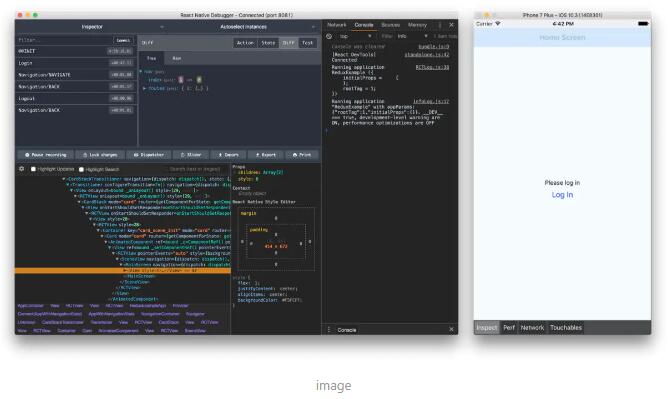Select the @@INIT action in the list

tap(76, 51)
